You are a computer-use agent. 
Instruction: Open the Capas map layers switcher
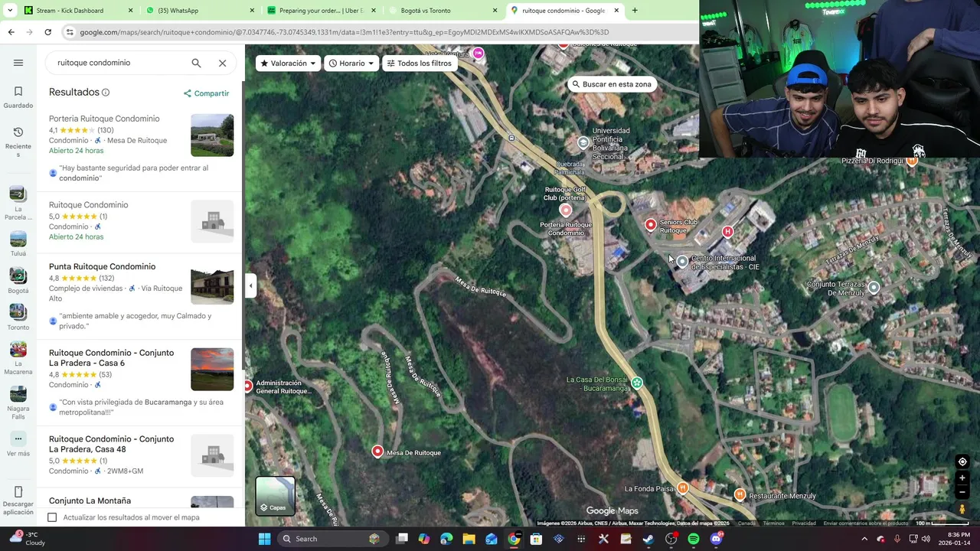[275, 495]
